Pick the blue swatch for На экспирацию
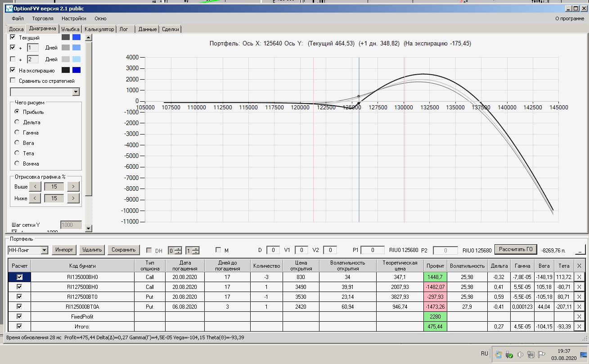The image size is (589, 364). [x=76, y=70]
